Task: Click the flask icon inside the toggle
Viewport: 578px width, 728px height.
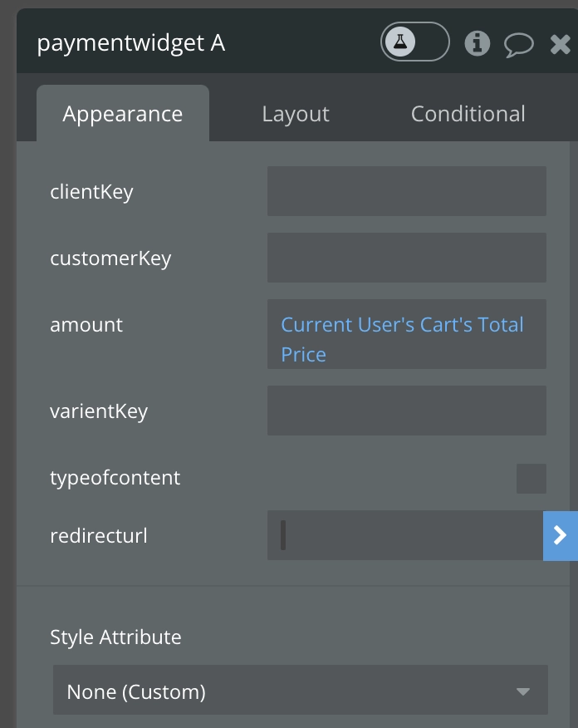Action: point(400,42)
